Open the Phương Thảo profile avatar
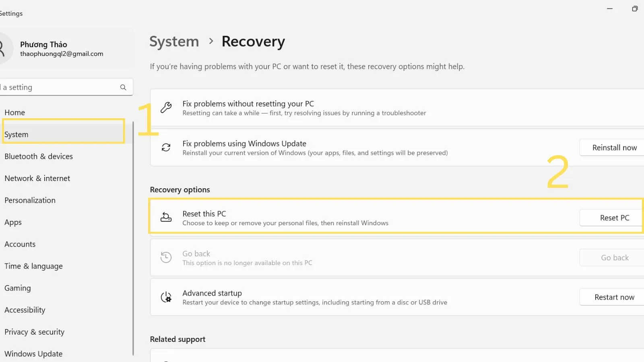Viewport: 644px width, 362px height. 3,48
